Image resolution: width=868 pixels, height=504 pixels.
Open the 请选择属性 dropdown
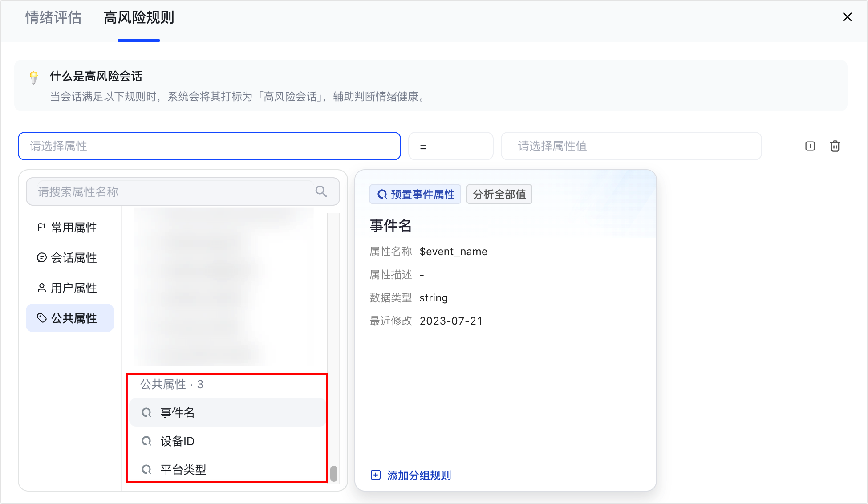point(209,146)
